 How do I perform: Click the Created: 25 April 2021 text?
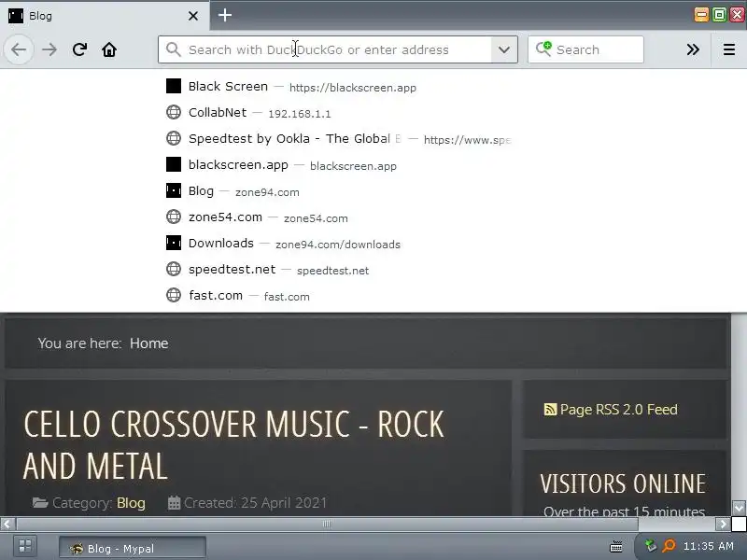[x=255, y=503]
